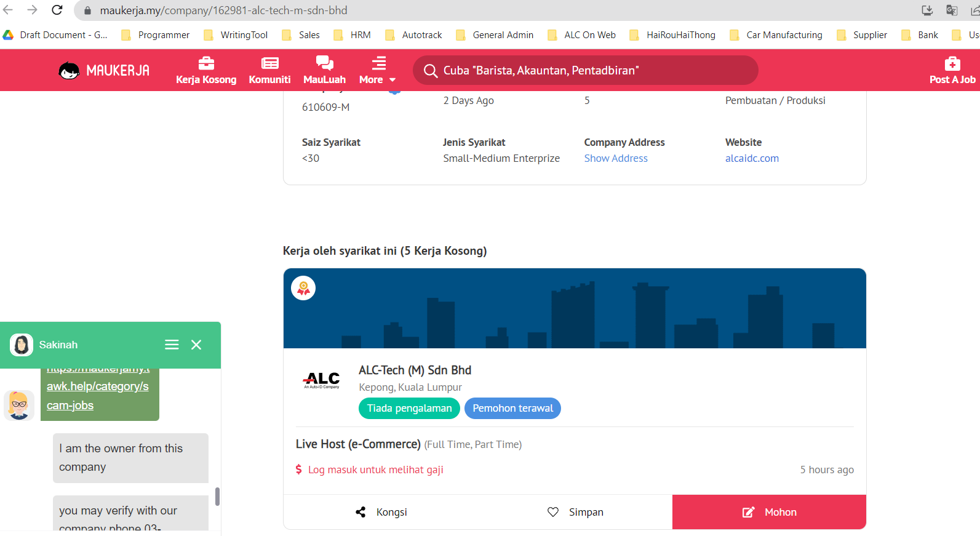Image resolution: width=980 pixels, height=536 pixels.
Task: Click "Kepong, Kuala Lumpur" location text
Action: (x=410, y=387)
